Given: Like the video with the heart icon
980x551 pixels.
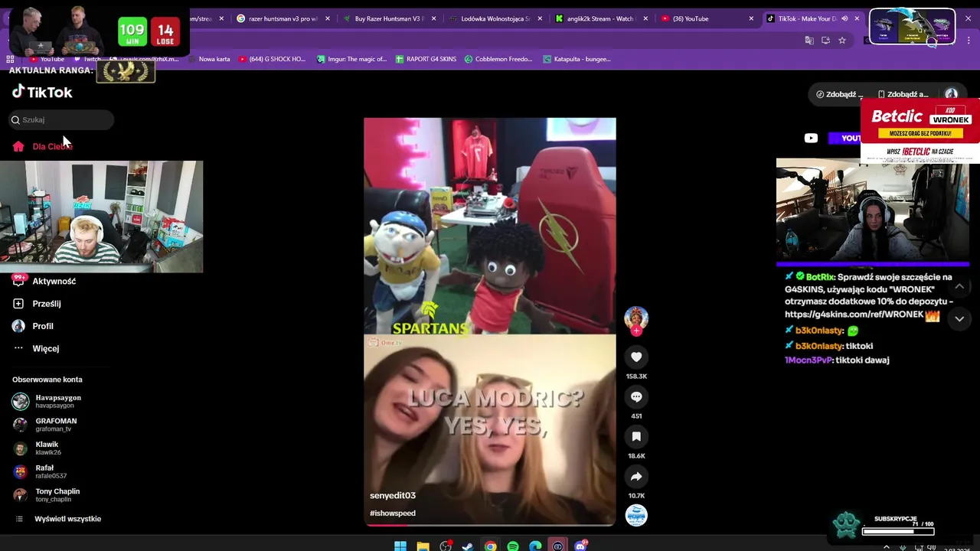Looking at the screenshot, I should click(636, 357).
